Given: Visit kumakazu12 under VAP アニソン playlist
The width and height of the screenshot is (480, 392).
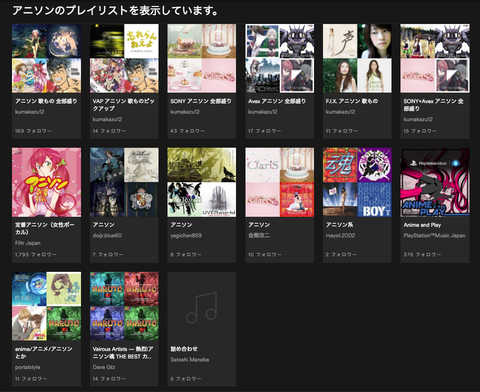Looking at the screenshot, I should coord(107,119).
